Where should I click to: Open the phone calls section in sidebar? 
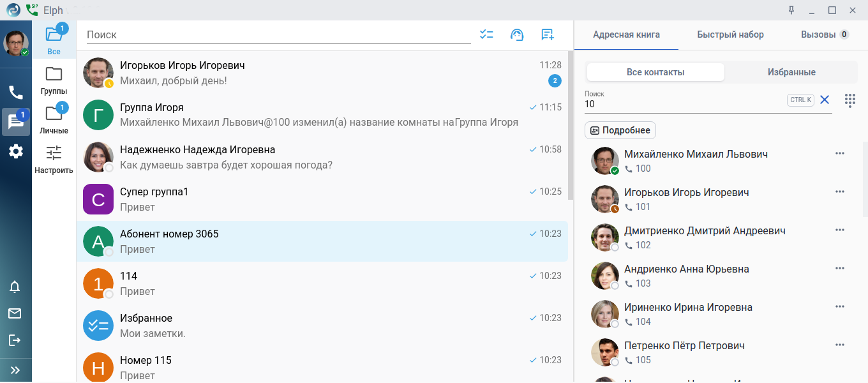(x=16, y=93)
